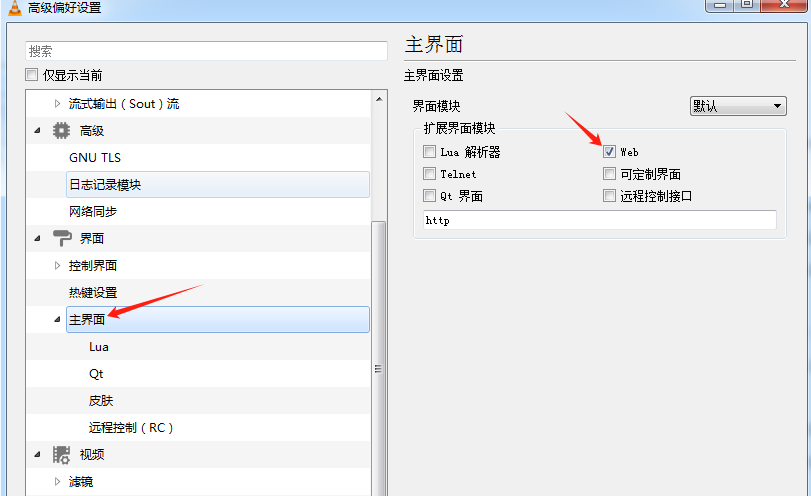Select 日志记录模块 in the tree

coord(218,185)
